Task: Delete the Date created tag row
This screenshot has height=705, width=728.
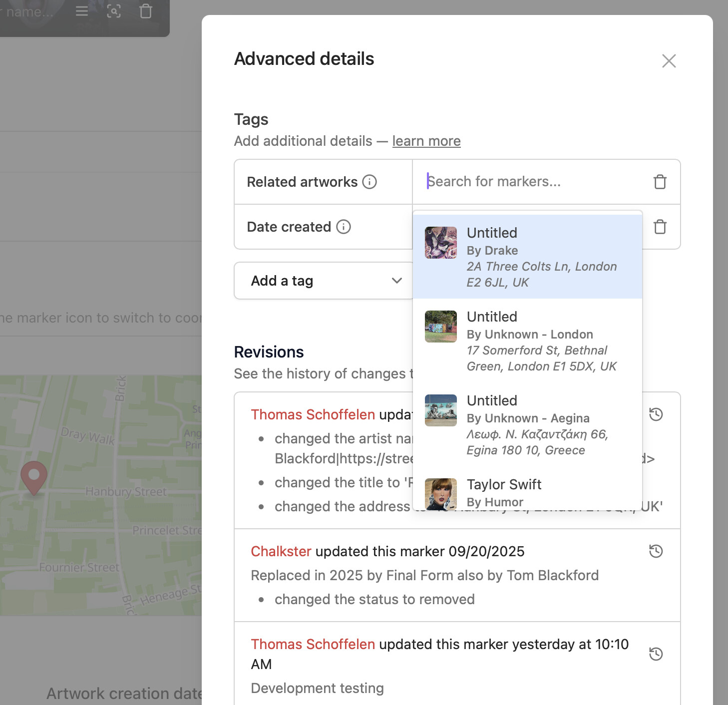Action: click(x=660, y=227)
